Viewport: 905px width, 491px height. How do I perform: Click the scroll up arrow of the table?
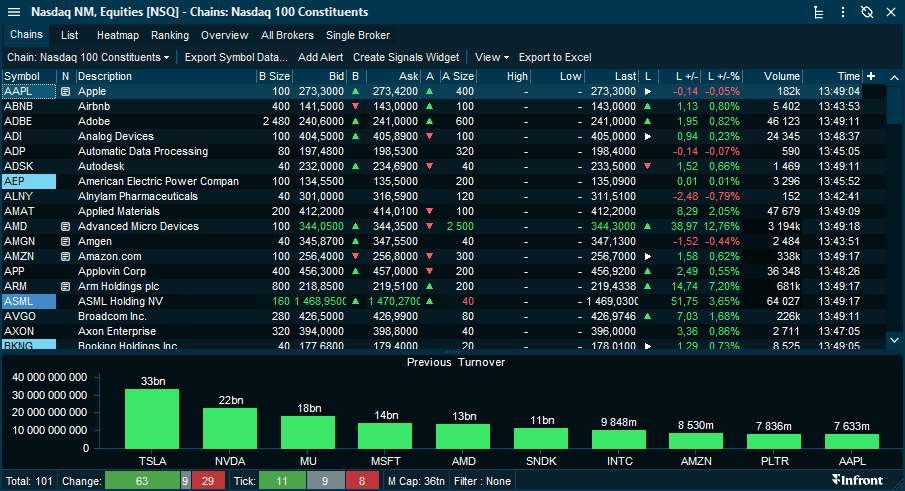(894, 77)
